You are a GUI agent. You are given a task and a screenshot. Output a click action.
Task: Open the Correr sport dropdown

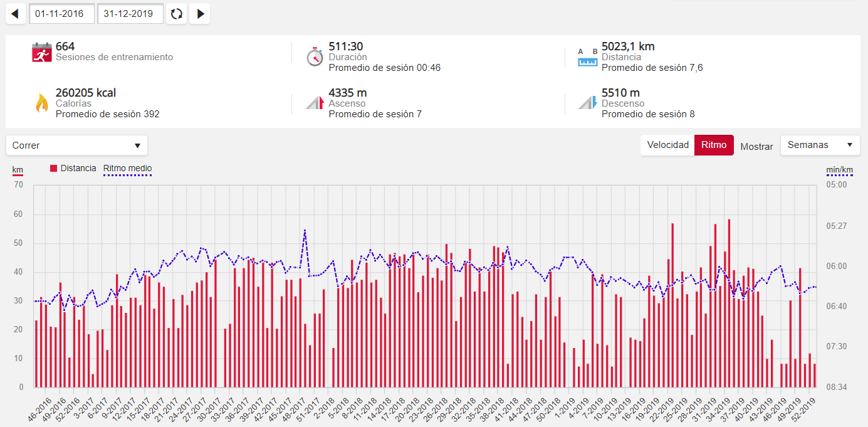click(76, 145)
